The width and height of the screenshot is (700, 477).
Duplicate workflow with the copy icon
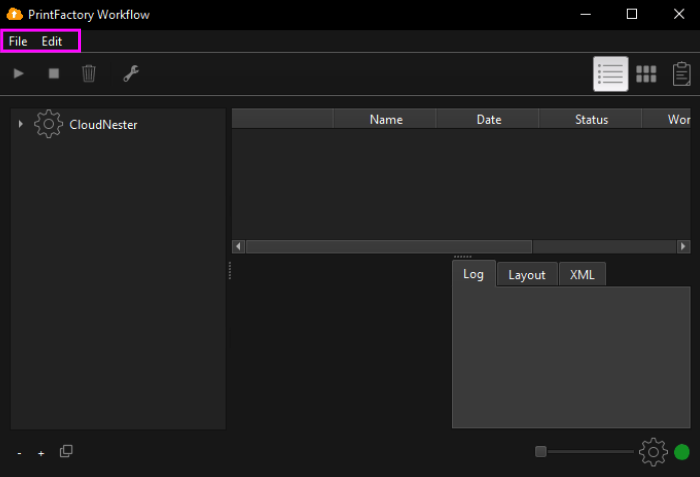66,451
